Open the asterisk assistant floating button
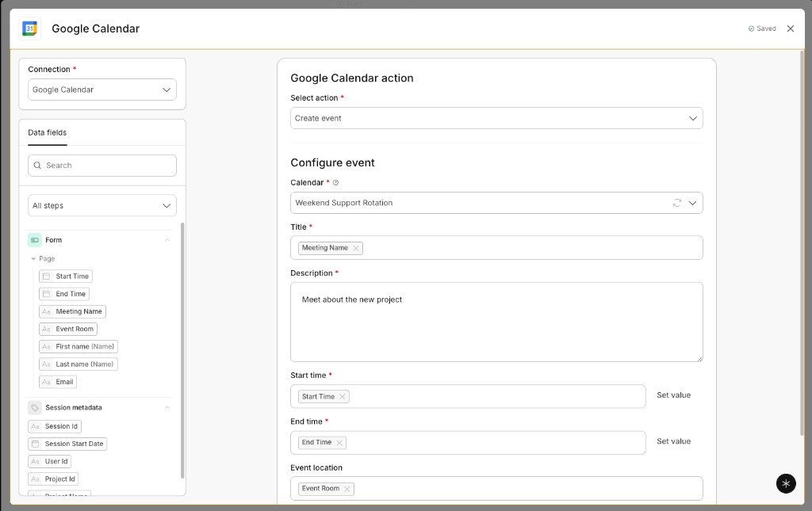Viewport: 812px width, 511px height. pos(786,483)
